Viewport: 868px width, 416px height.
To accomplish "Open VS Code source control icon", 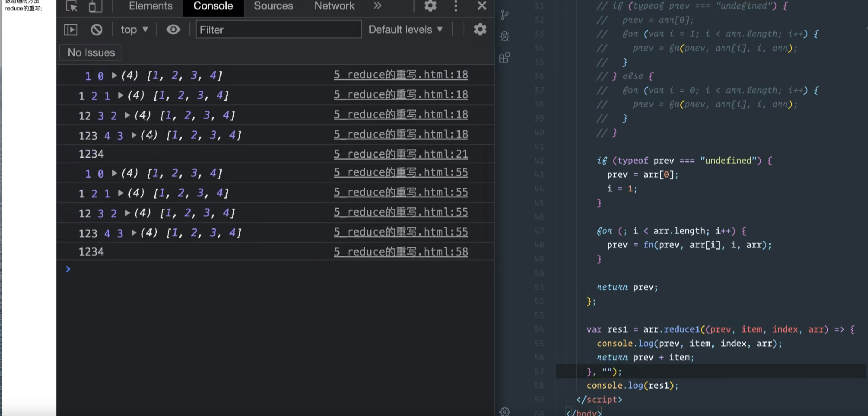I will (504, 15).
